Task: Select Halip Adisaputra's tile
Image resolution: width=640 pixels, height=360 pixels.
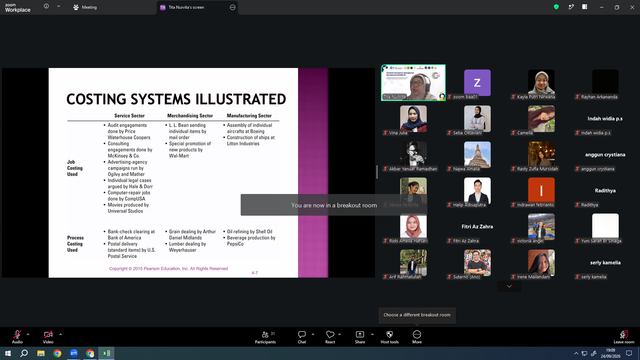Action: coord(477,190)
